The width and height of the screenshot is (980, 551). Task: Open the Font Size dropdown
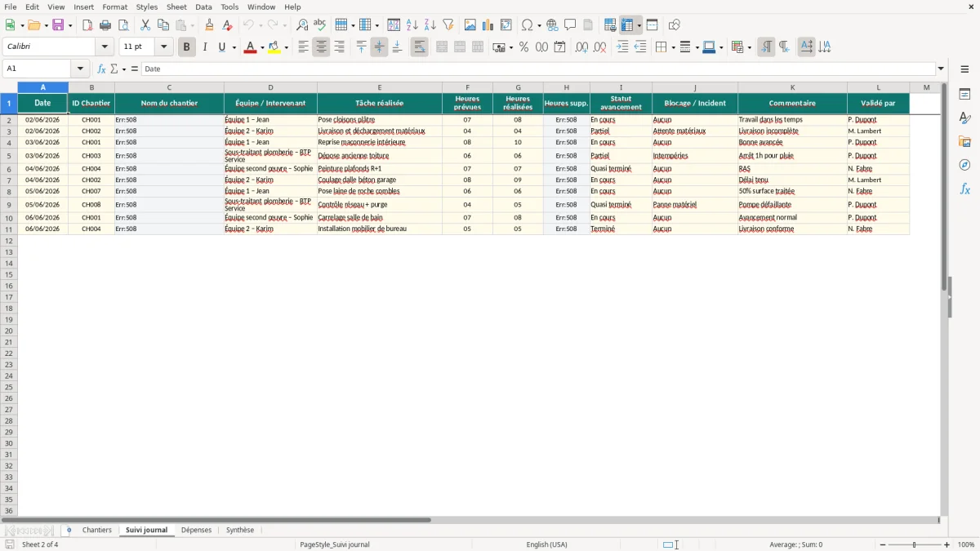tap(163, 47)
